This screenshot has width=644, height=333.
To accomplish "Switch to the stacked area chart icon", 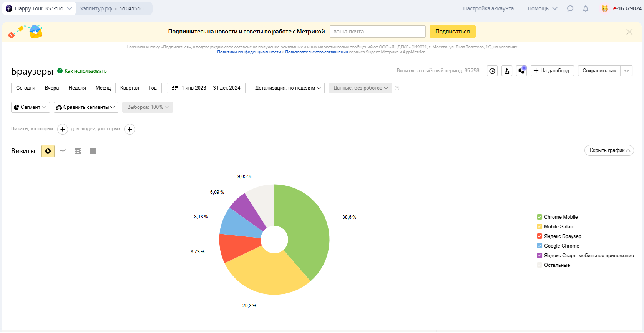I will 78,151.
